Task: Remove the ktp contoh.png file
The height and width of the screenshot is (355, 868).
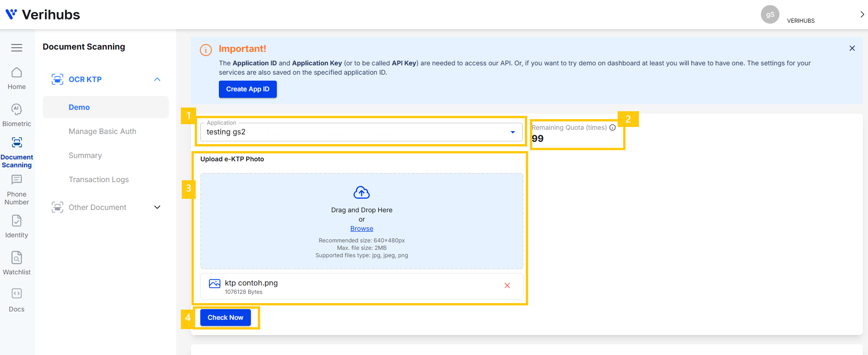Action: tap(507, 285)
